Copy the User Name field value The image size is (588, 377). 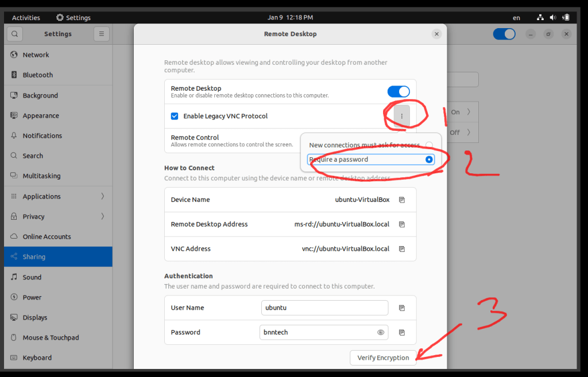(x=402, y=308)
